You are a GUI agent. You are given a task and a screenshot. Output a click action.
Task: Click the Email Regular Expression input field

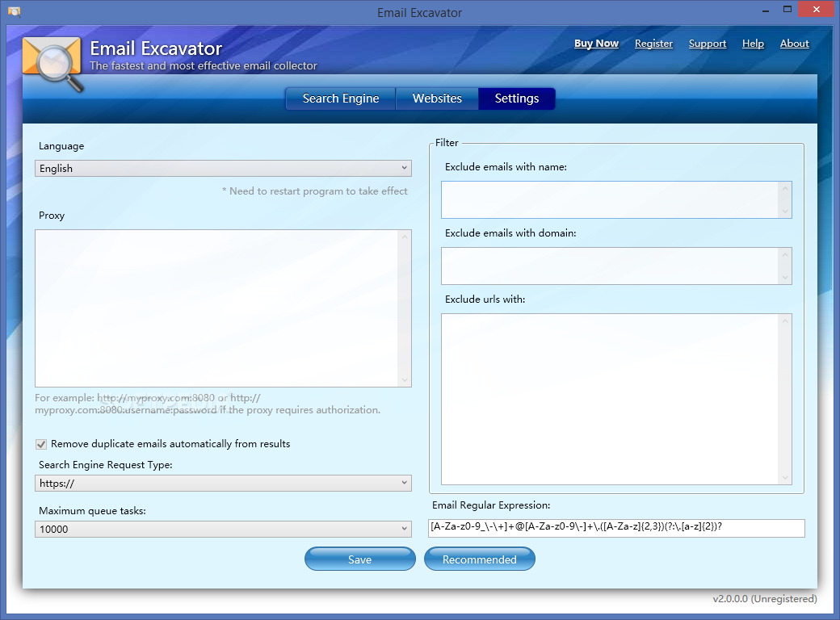[616, 528]
